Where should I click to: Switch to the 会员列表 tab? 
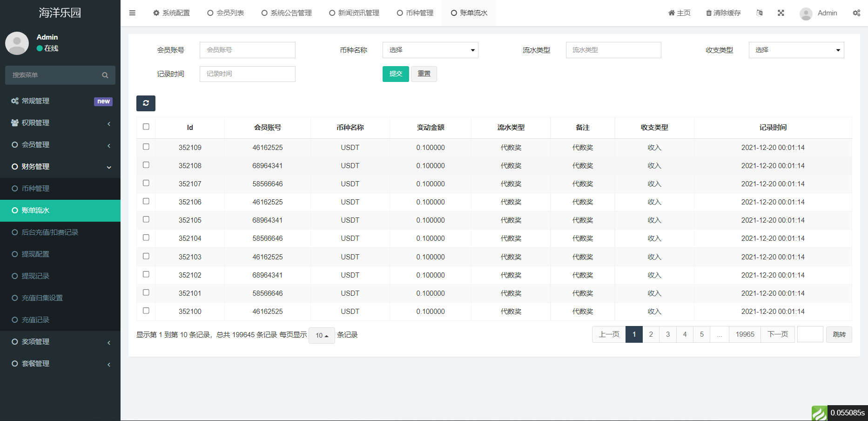point(226,13)
